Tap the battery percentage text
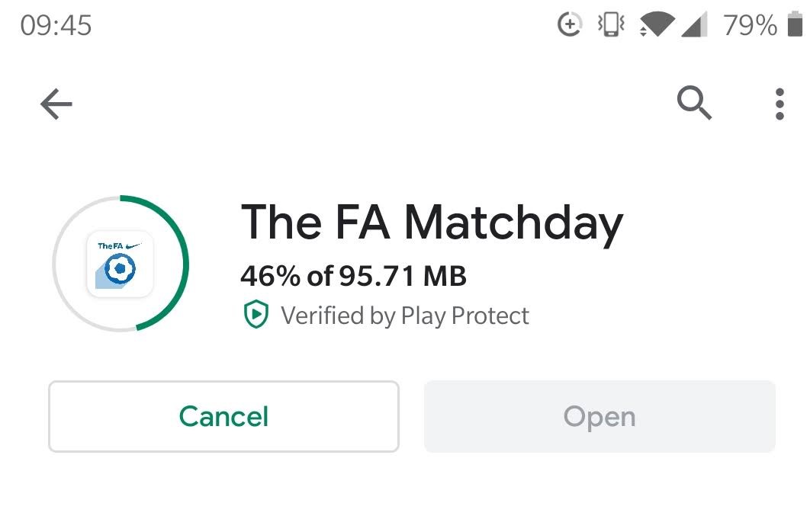Viewport: 810px width, 532px height. tap(751, 24)
